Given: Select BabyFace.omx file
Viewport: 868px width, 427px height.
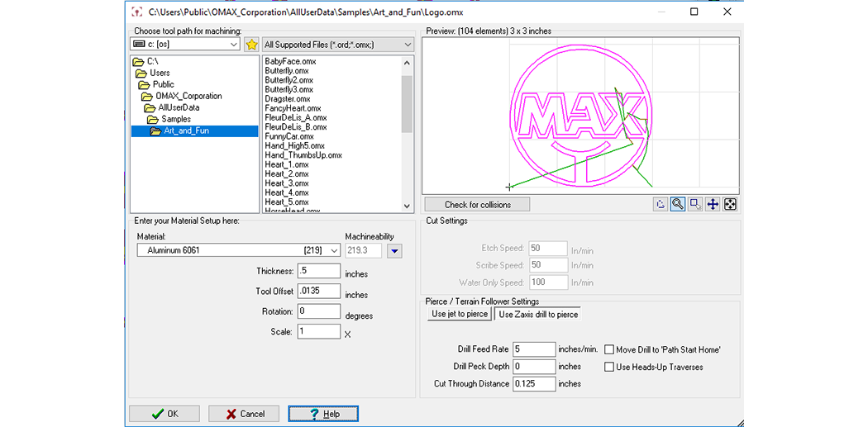Looking at the screenshot, I should pos(290,61).
